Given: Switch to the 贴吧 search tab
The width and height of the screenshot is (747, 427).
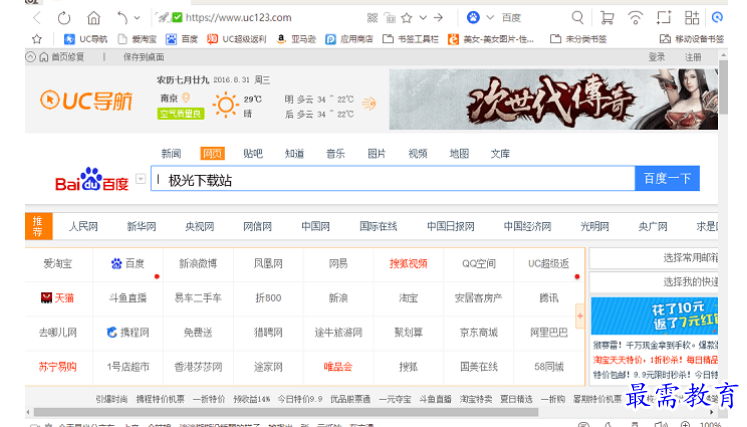Looking at the screenshot, I should coord(253,153).
